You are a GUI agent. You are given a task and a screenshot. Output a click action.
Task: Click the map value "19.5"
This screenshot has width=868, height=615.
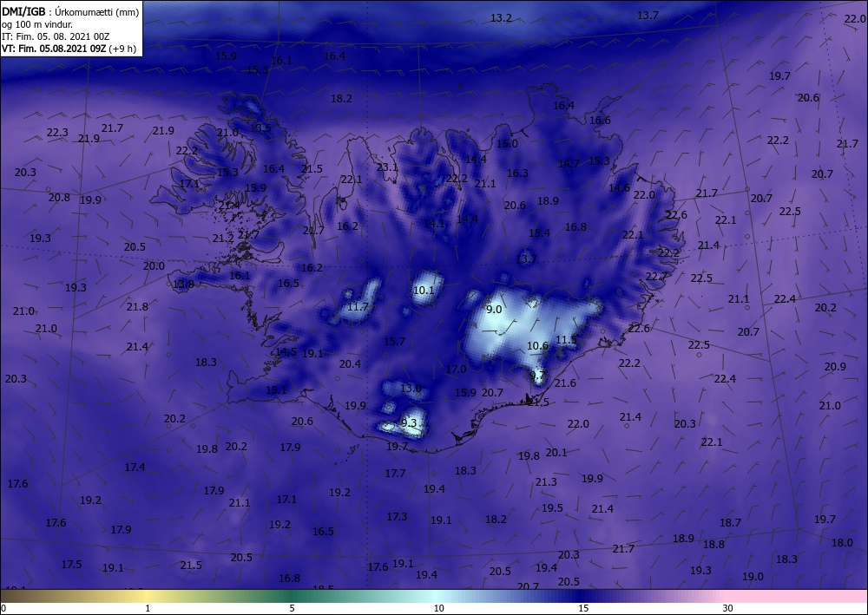point(552,507)
